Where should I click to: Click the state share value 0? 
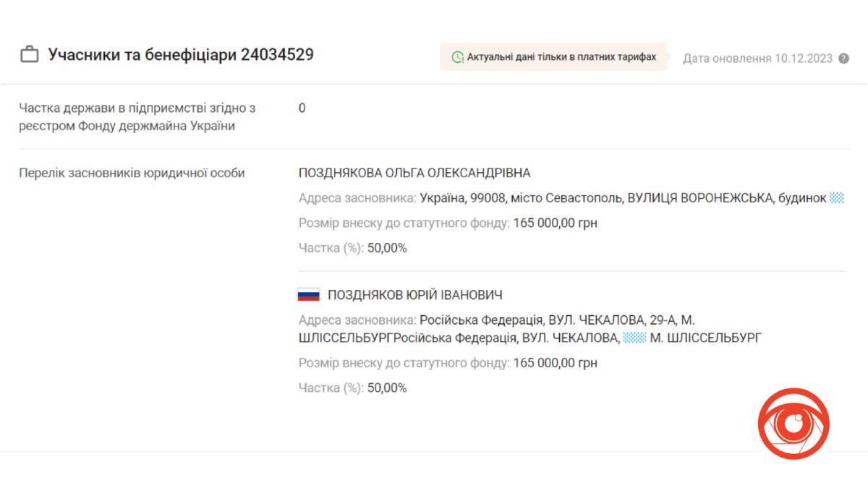click(x=302, y=108)
